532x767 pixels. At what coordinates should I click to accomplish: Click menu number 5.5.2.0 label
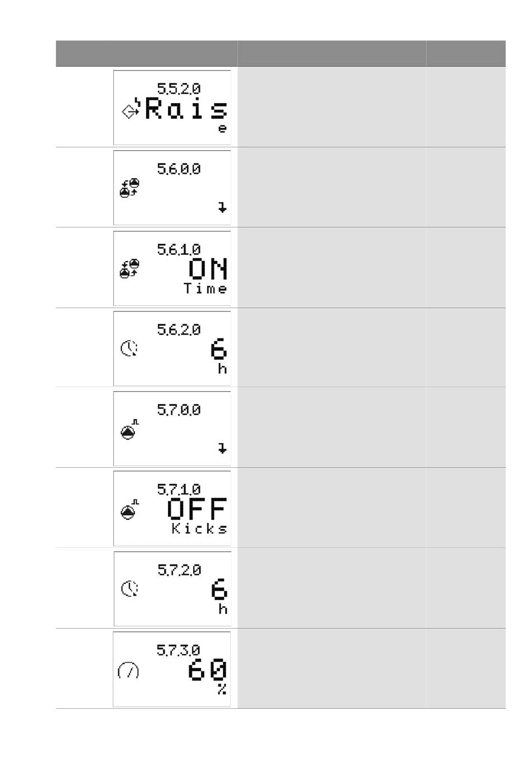click(x=179, y=89)
